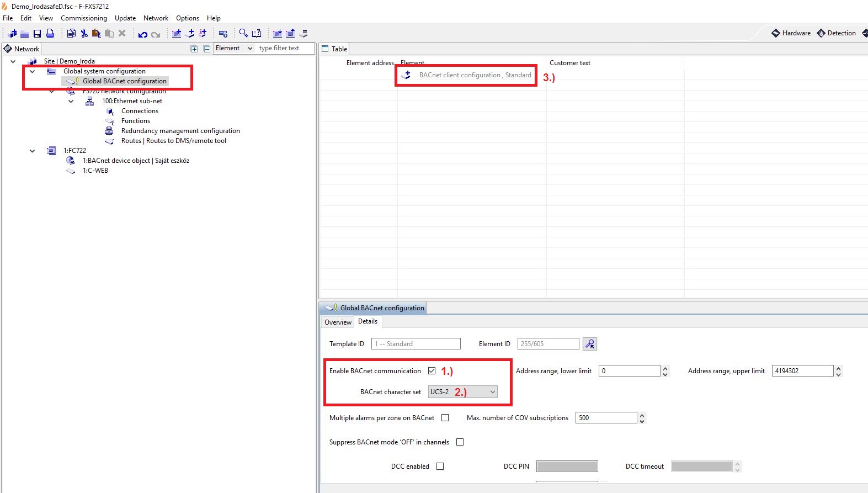Image resolution: width=868 pixels, height=493 pixels.
Task: Open the BACnet character set dropdown
Action: [x=492, y=392]
